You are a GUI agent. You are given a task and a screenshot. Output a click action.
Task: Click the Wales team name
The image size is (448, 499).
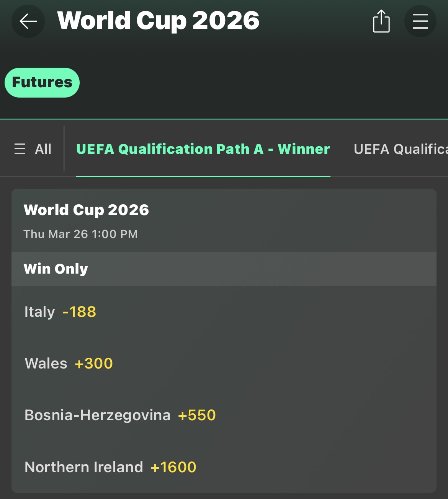(x=46, y=364)
